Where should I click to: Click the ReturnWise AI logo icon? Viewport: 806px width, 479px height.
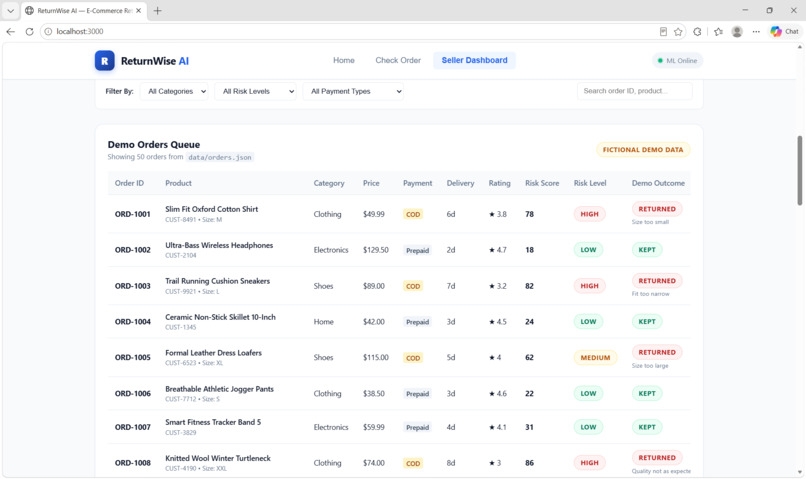(104, 61)
